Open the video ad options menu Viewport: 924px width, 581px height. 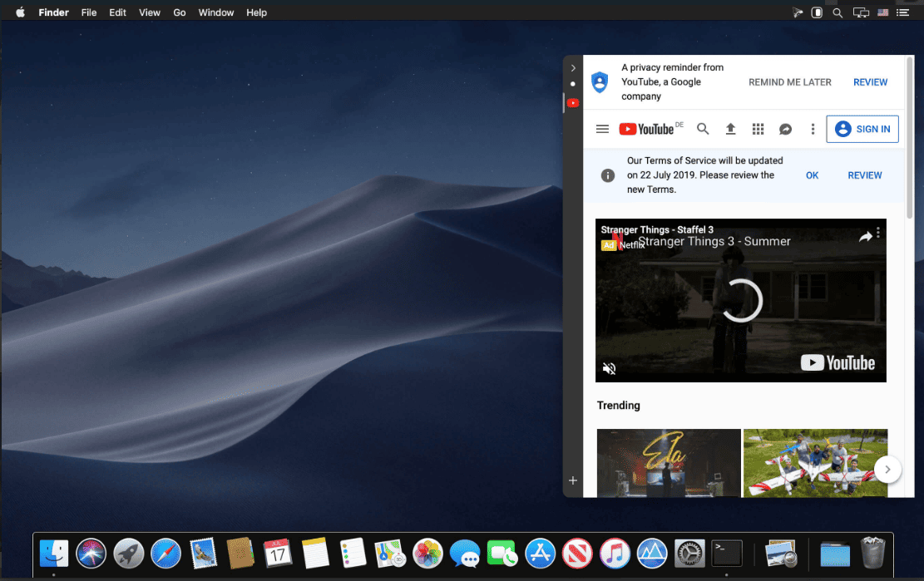[878, 233]
